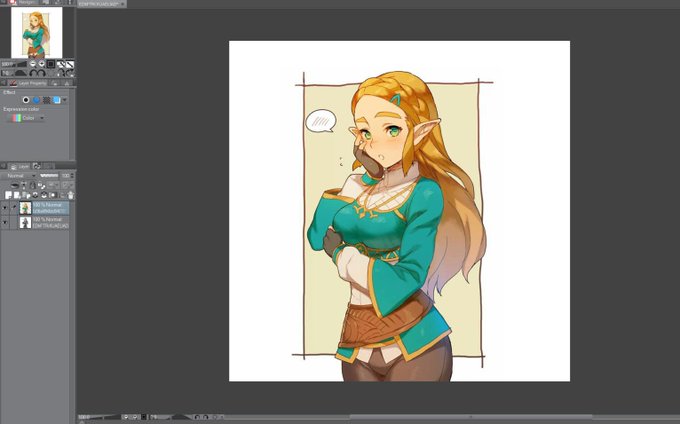Enable the Tone checkered effect icon

click(x=46, y=100)
